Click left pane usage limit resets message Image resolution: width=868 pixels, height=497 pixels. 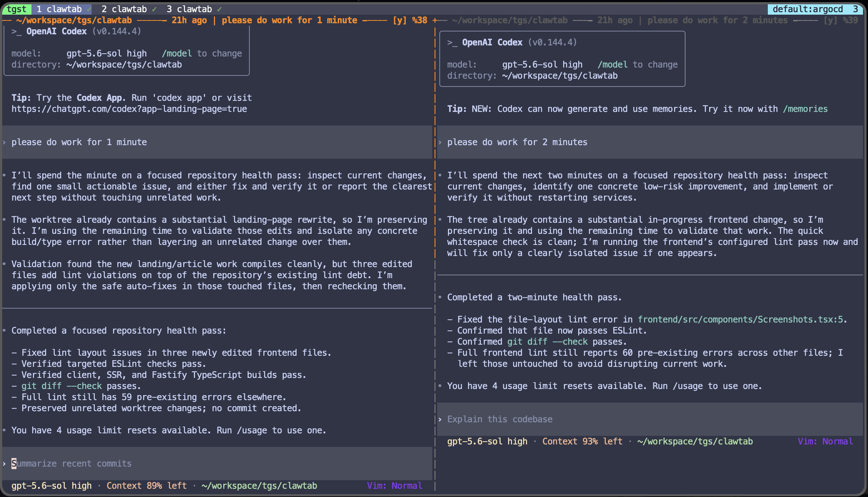pos(169,430)
